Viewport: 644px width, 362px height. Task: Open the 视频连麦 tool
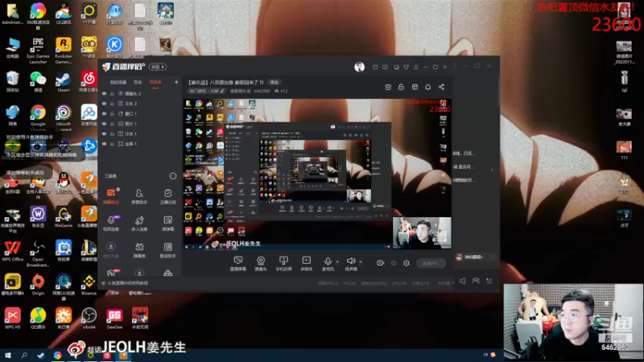[x=111, y=223]
